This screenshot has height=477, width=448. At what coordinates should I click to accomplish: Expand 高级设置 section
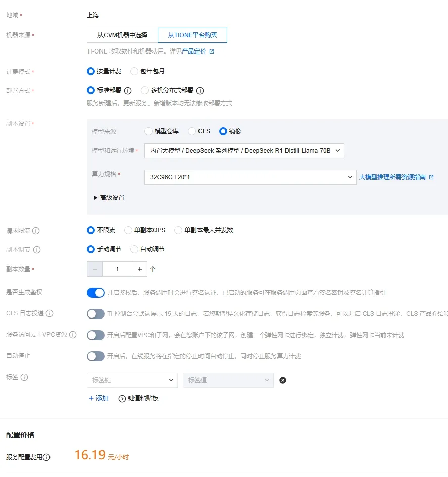pos(109,198)
